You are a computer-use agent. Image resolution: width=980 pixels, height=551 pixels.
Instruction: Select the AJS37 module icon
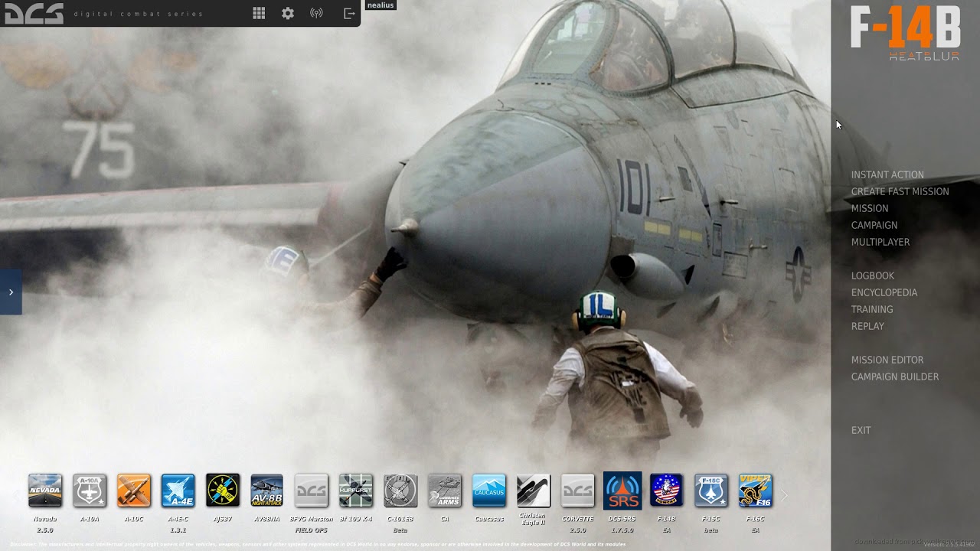tap(223, 491)
